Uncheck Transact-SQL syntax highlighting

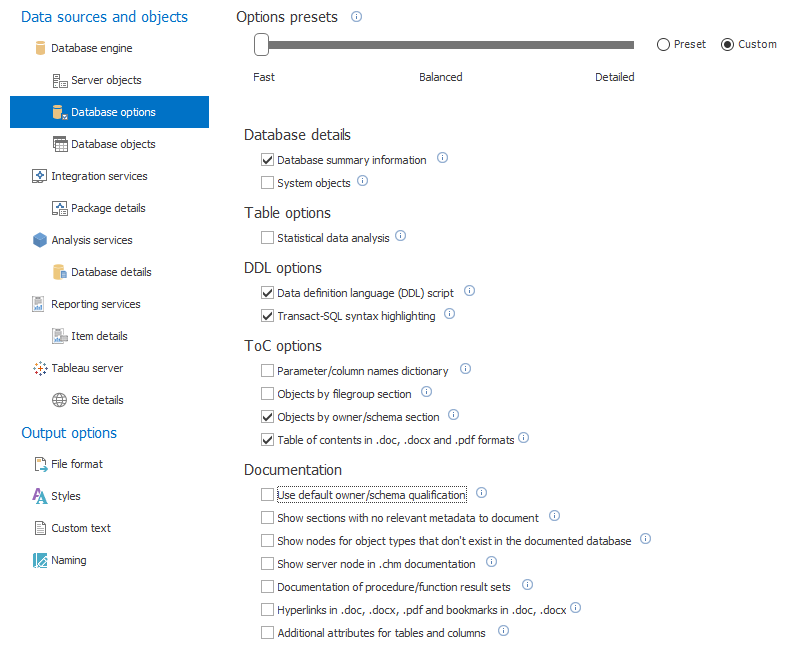click(267, 316)
